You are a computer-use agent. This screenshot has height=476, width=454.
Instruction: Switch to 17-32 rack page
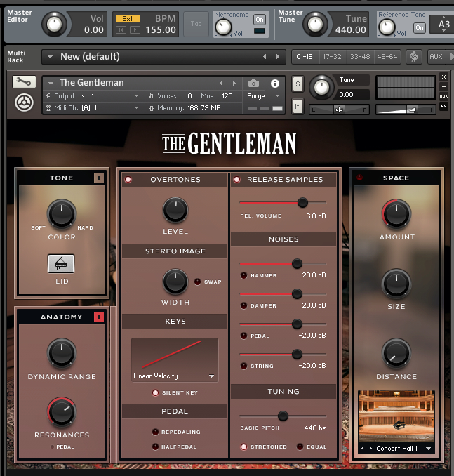[x=332, y=57]
